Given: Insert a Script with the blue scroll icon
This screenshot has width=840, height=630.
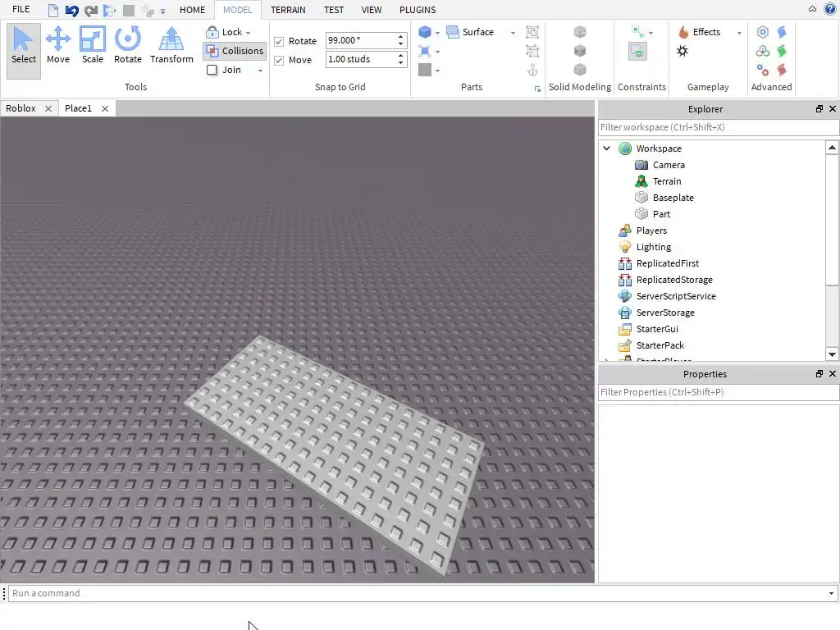Looking at the screenshot, I should point(782,32).
